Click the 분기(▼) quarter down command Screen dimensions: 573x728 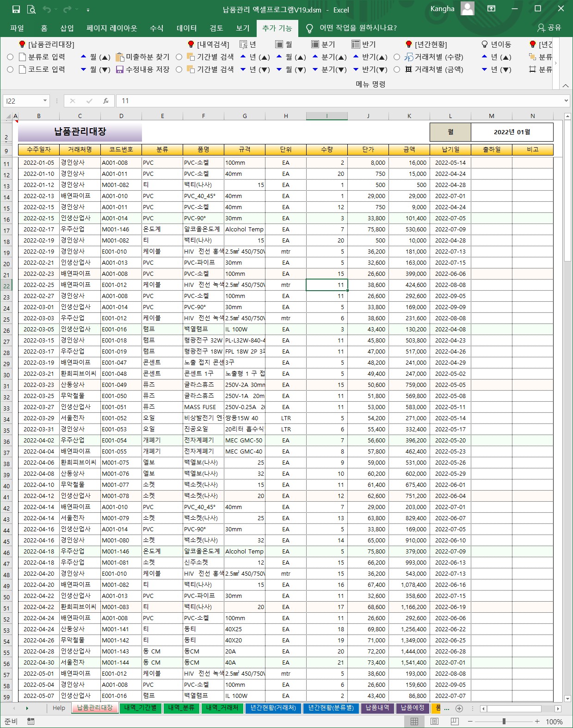(329, 69)
